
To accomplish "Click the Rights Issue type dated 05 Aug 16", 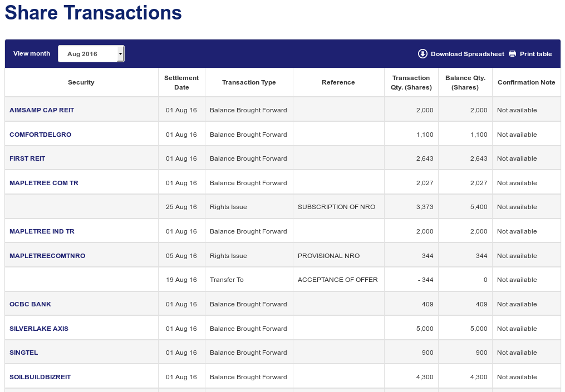I will click(x=228, y=256).
